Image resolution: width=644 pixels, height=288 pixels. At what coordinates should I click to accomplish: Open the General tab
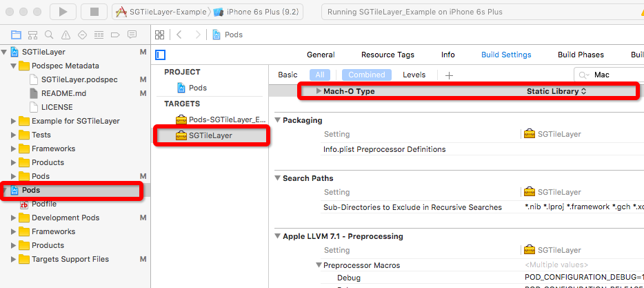[321, 55]
